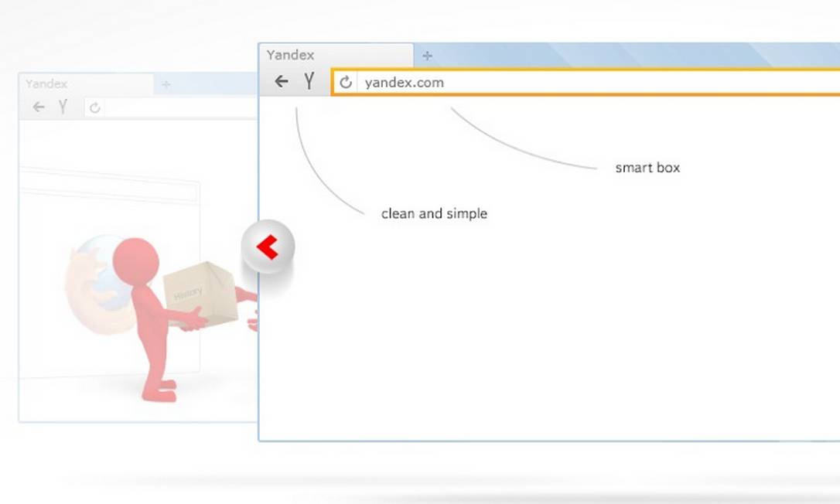Click the new tab plus icon on the front window
The width and height of the screenshot is (840, 504).
click(x=427, y=55)
